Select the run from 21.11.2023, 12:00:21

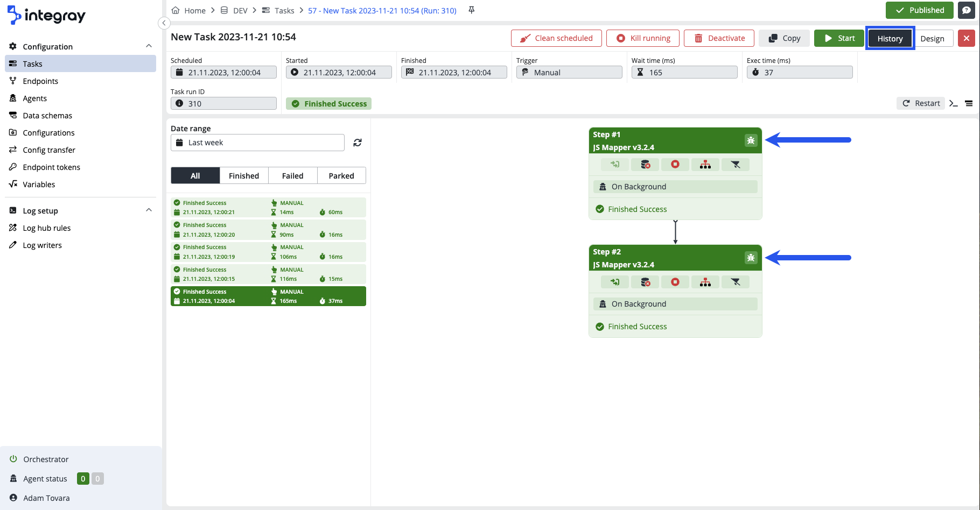(x=268, y=208)
